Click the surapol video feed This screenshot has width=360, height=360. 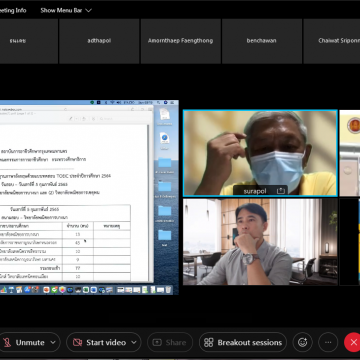(260, 153)
